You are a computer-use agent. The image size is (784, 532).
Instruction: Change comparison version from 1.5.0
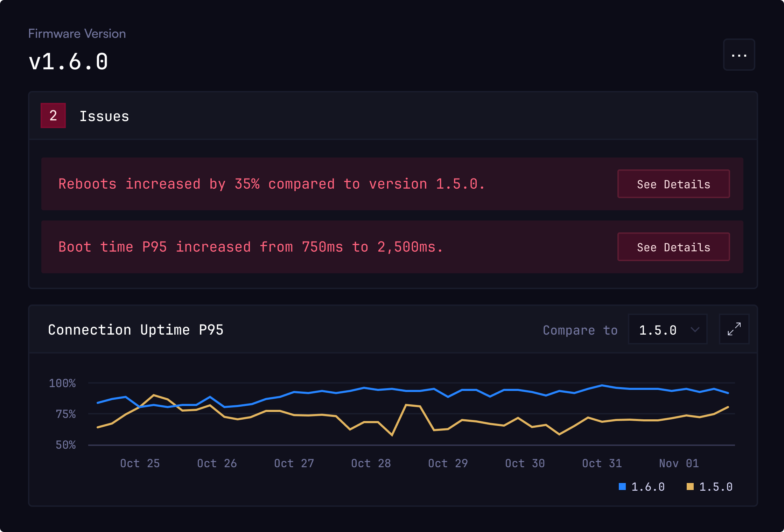click(x=667, y=329)
